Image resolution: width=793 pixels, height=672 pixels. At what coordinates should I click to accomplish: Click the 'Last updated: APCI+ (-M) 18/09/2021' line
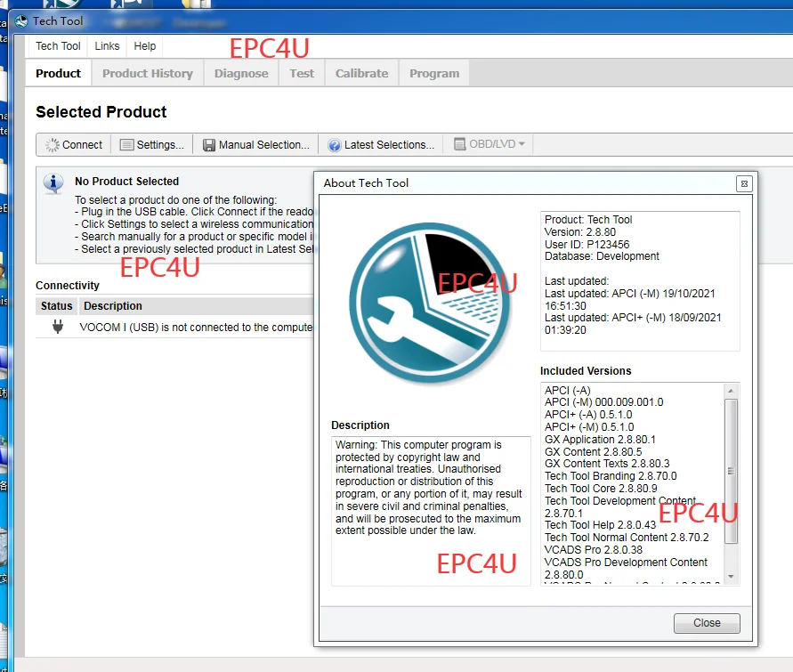click(x=633, y=324)
